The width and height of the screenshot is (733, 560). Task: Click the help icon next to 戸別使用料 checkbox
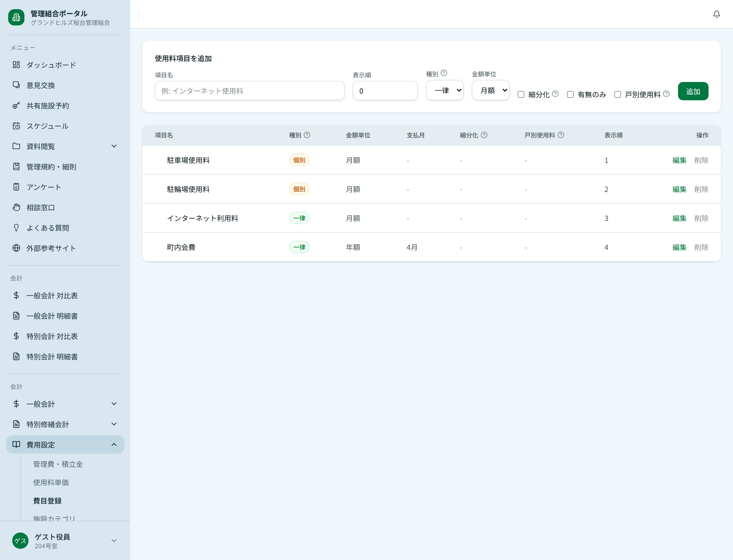coord(666,94)
